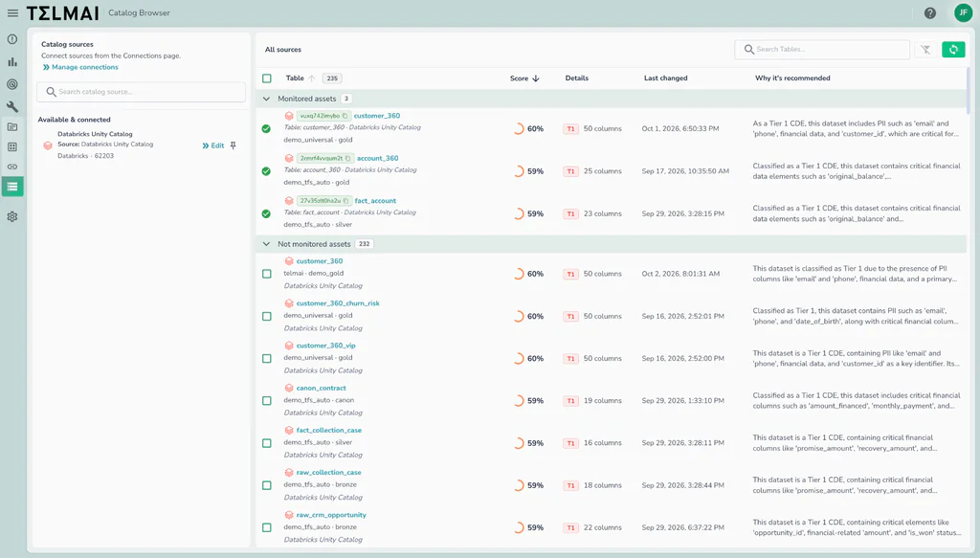Collapse the Not monitored assets group

pyautogui.click(x=266, y=244)
